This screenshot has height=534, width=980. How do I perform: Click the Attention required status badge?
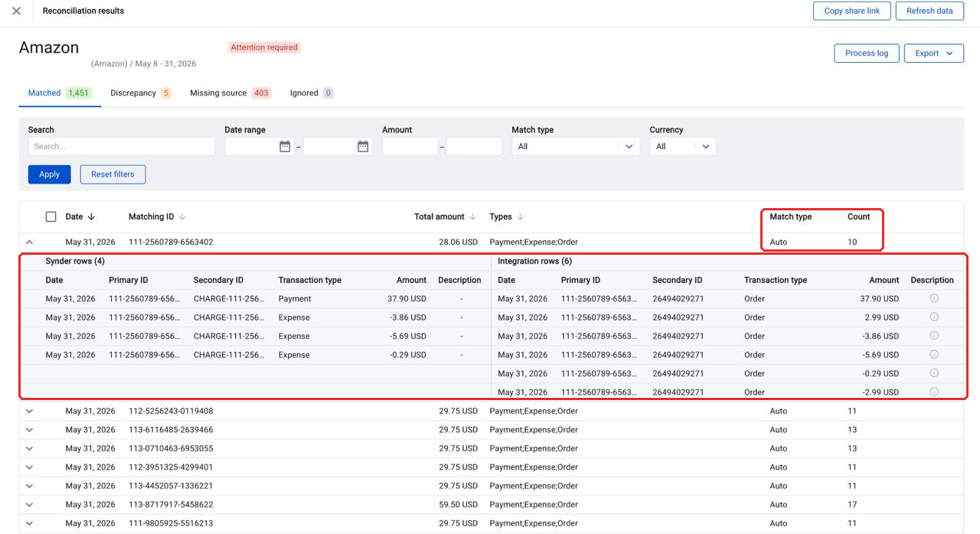point(264,47)
